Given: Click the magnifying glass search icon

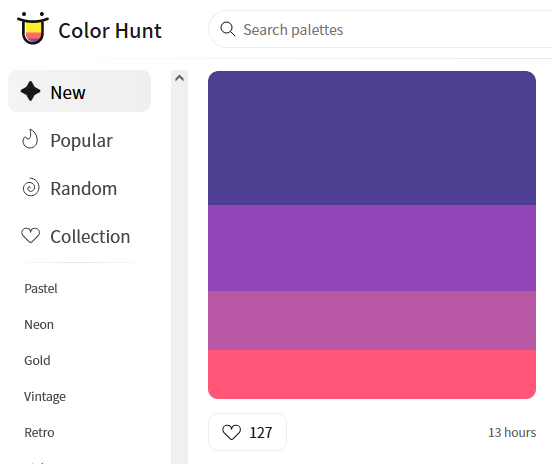Looking at the screenshot, I should click(x=228, y=29).
